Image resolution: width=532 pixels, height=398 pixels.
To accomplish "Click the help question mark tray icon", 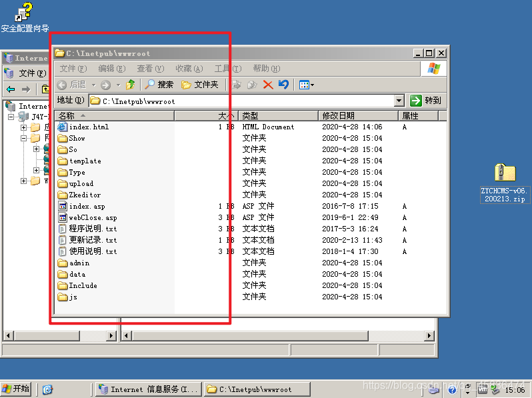I will coord(452,390).
